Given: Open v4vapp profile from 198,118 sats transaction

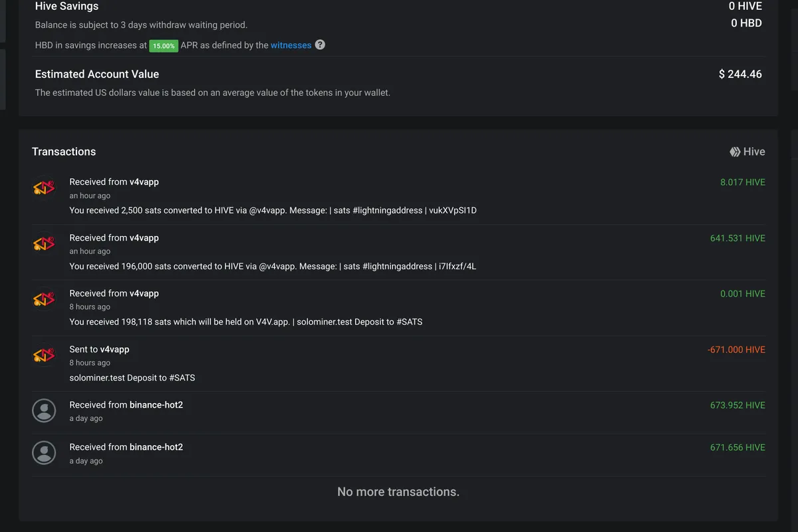Looking at the screenshot, I should pos(144,293).
